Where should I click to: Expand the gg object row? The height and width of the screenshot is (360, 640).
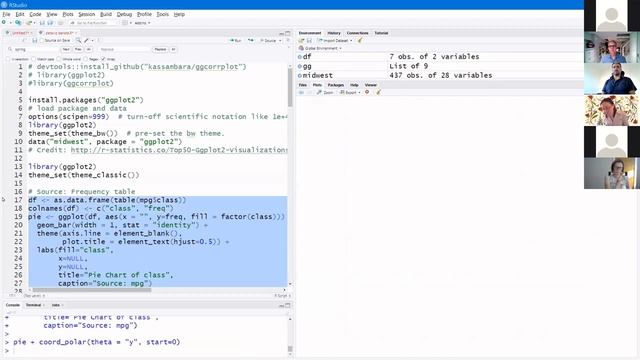(300, 66)
